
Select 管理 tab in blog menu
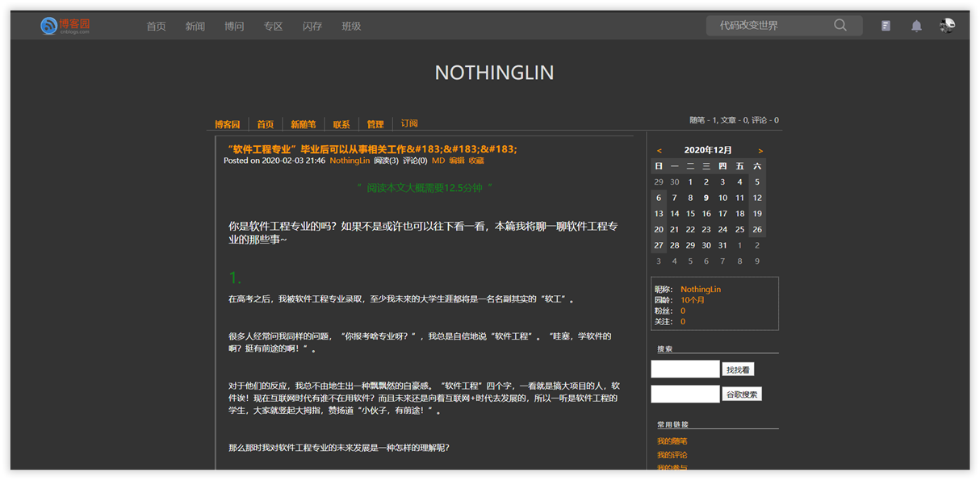pos(375,124)
